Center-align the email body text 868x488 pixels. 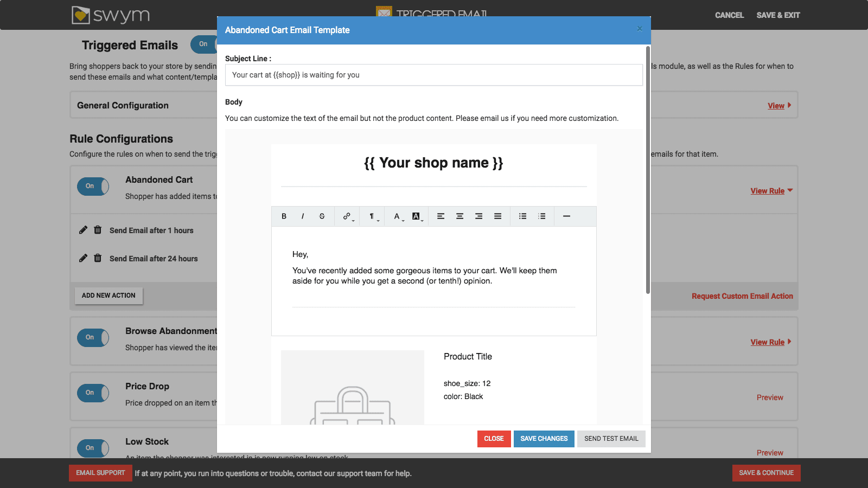click(459, 216)
